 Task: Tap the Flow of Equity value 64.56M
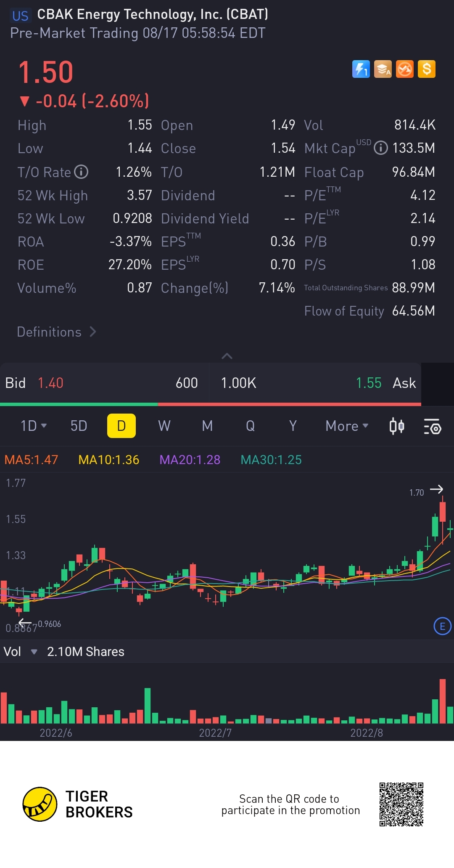pos(414,311)
